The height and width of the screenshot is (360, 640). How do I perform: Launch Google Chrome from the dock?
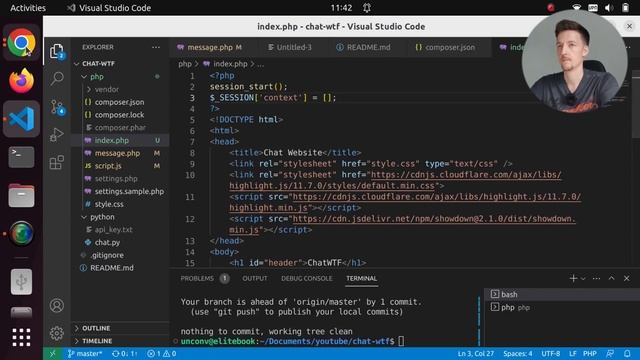(x=22, y=42)
